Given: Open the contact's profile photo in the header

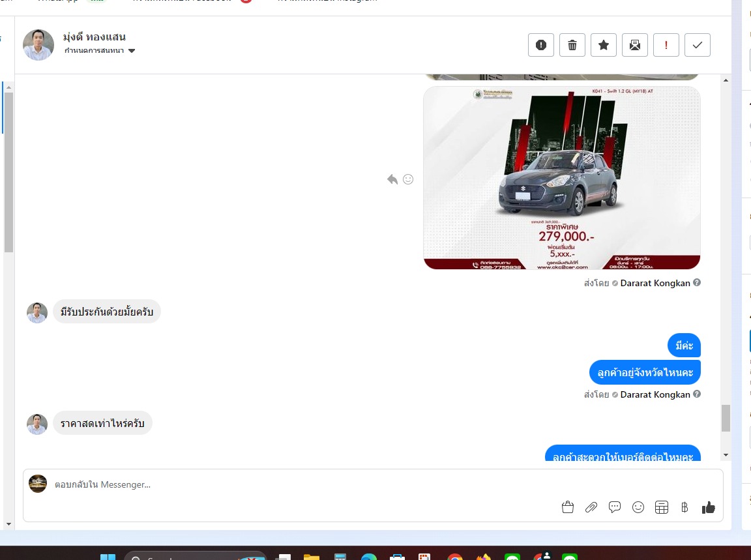Looking at the screenshot, I should [38, 44].
